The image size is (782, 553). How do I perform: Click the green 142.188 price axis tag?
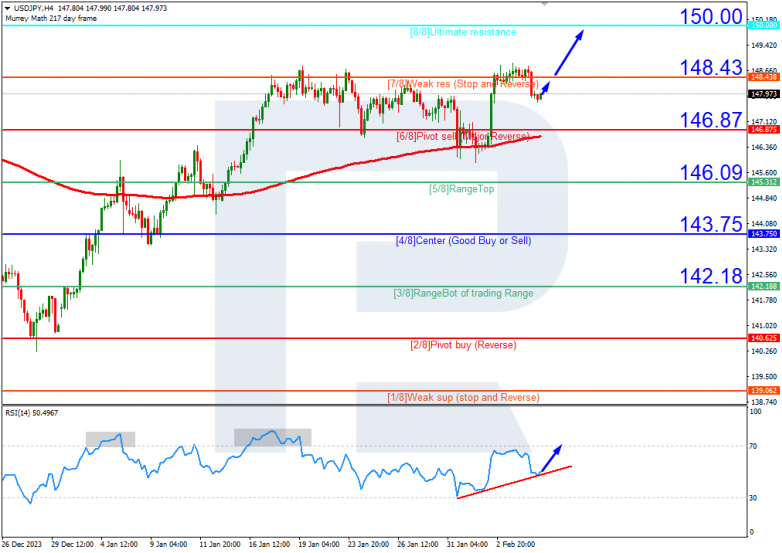[x=764, y=286]
